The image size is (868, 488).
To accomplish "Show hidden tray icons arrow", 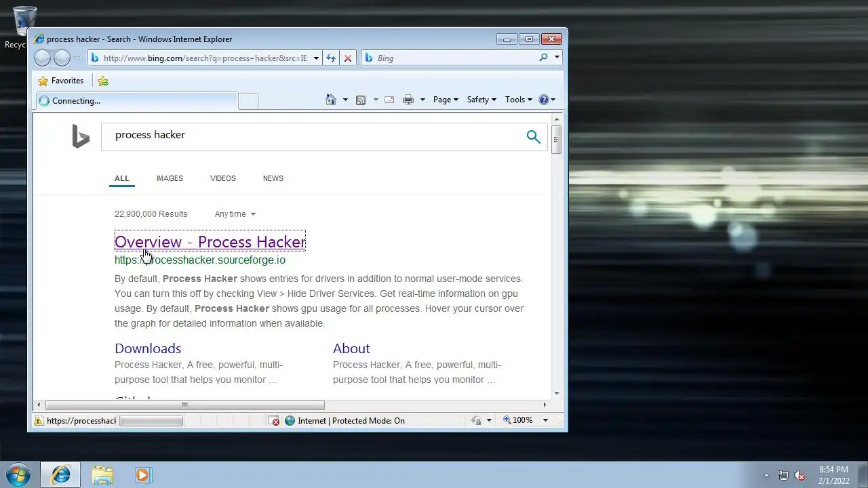I will [766, 475].
